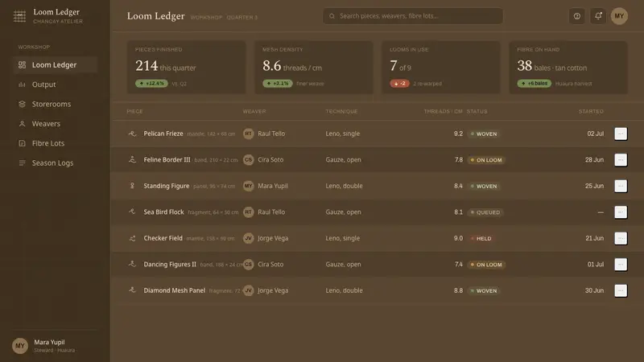Open Mara Yupil profile in sidebar footer
This screenshot has width=644, height=362.
coord(55,346)
